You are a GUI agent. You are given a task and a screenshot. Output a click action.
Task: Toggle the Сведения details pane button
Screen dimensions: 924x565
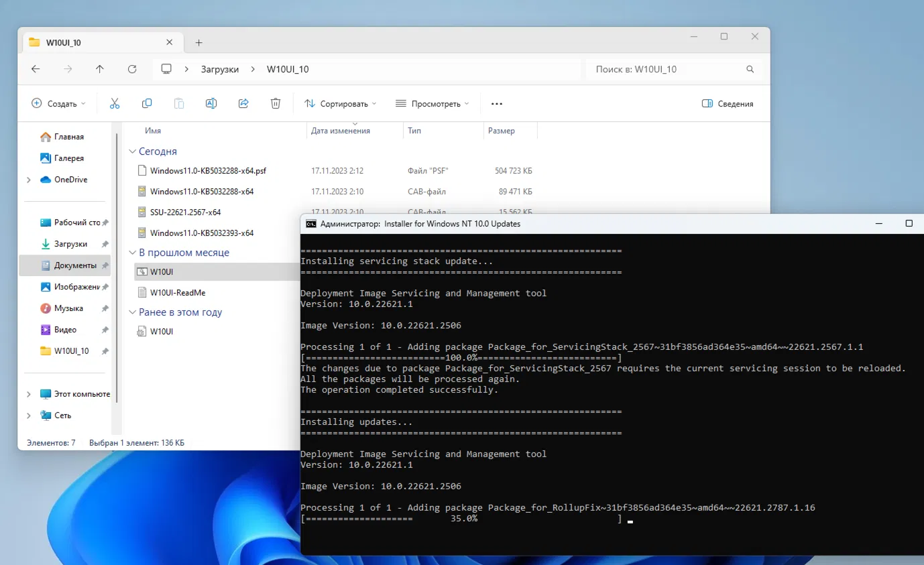tap(728, 104)
